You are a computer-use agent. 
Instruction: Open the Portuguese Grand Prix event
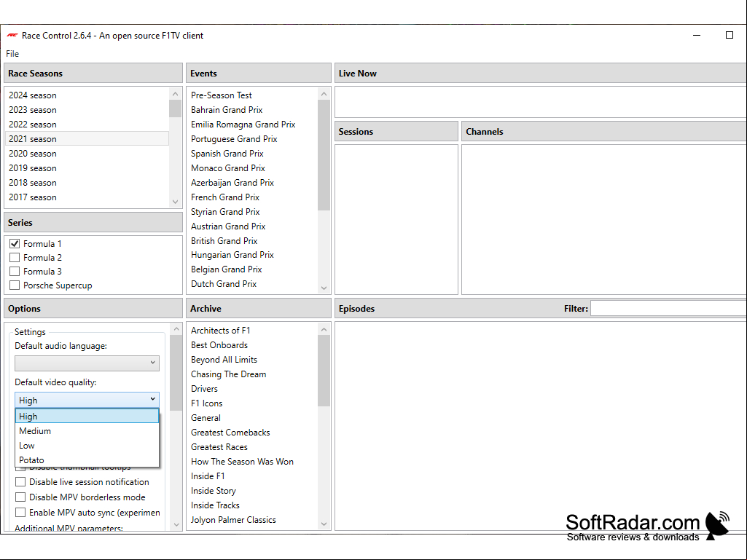pyautogui.click(x=252, y=139)
